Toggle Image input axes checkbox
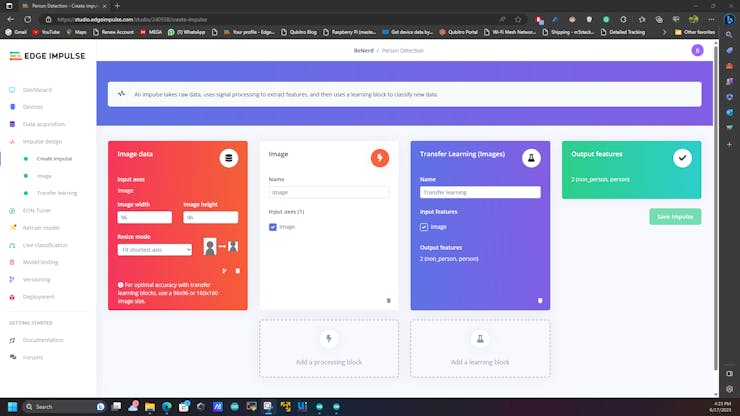This screenshot has width=740, height=416. tap(273, 227)
